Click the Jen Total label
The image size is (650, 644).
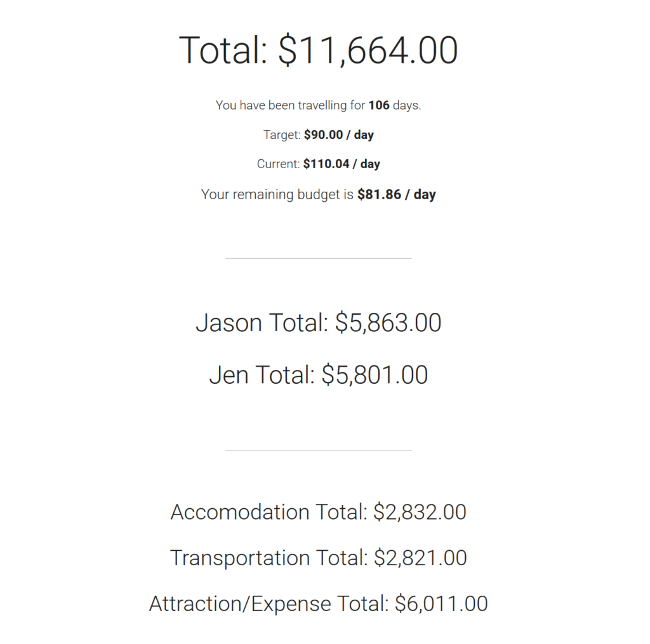(262, 375)
